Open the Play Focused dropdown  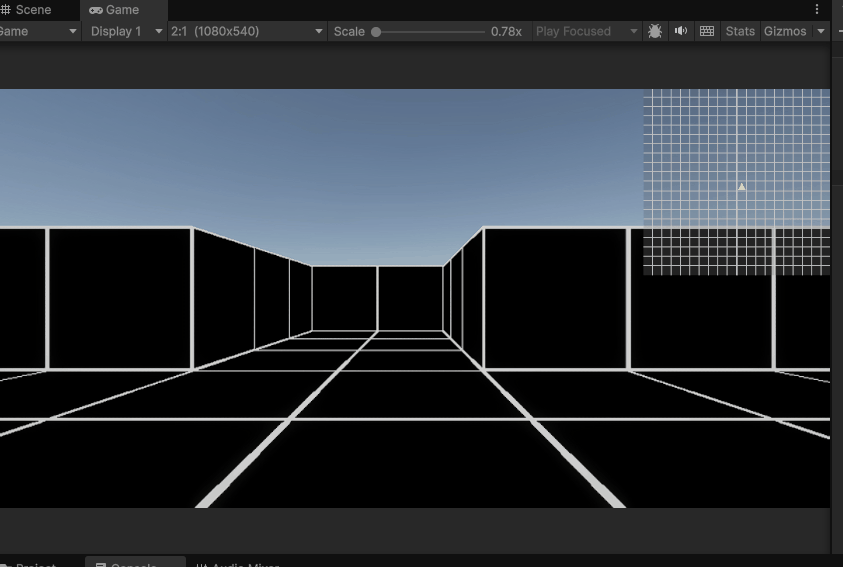(585, 31)
